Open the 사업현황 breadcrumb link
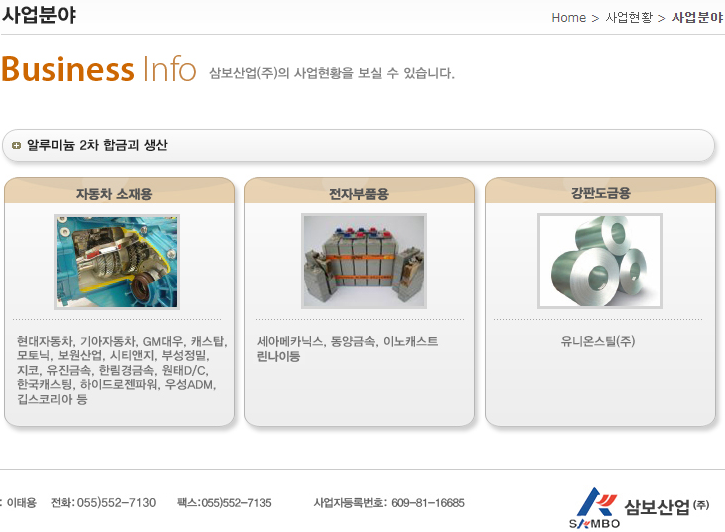725x532 pixels. [x=629, y=18]
